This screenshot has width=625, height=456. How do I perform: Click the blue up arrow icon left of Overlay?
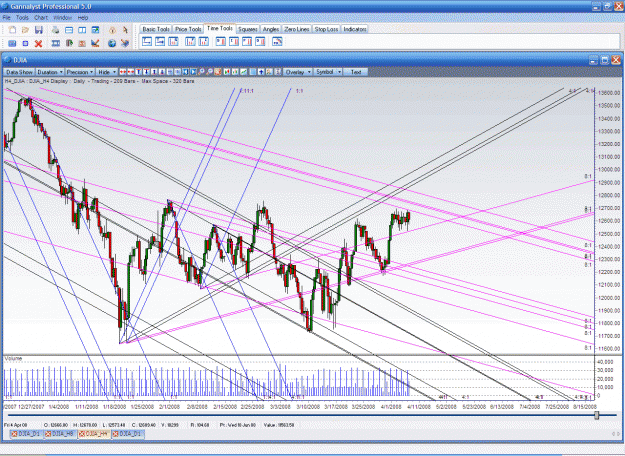[261, 72]
